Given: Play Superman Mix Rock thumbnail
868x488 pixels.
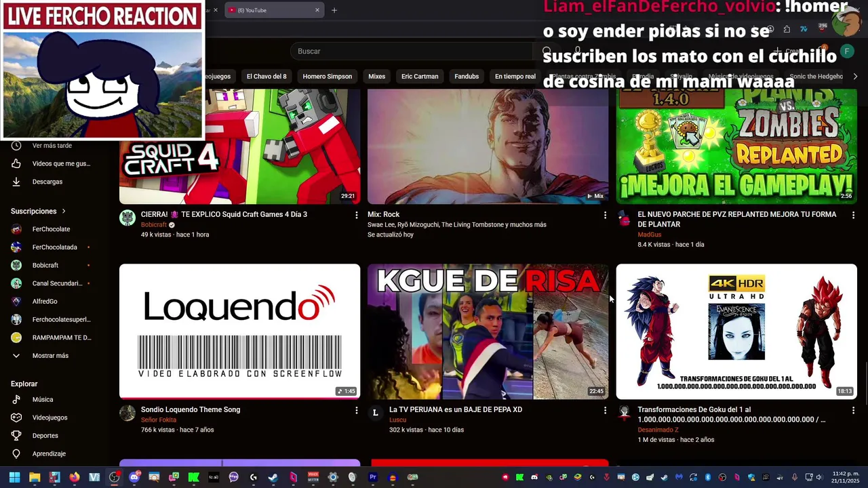Looking at the screenshot, I should click(488, 146).
